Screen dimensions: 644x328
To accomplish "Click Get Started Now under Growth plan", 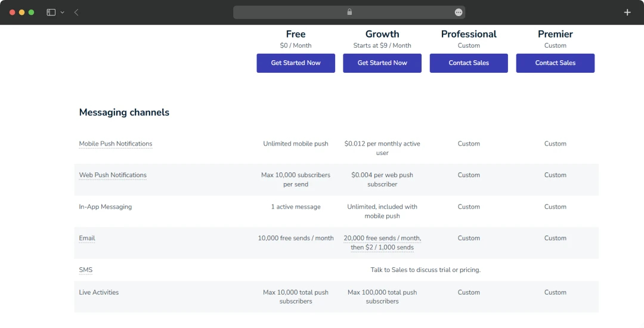I will tap(382, 63).
